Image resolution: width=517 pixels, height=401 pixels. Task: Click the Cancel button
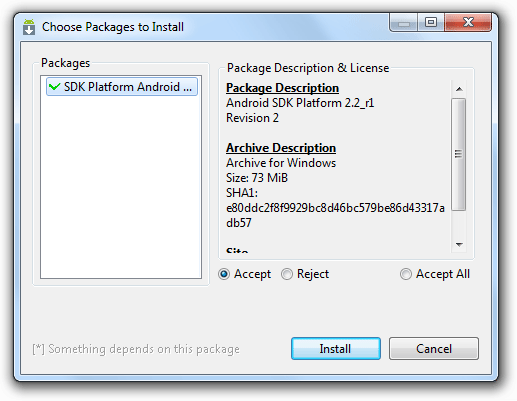434,349
